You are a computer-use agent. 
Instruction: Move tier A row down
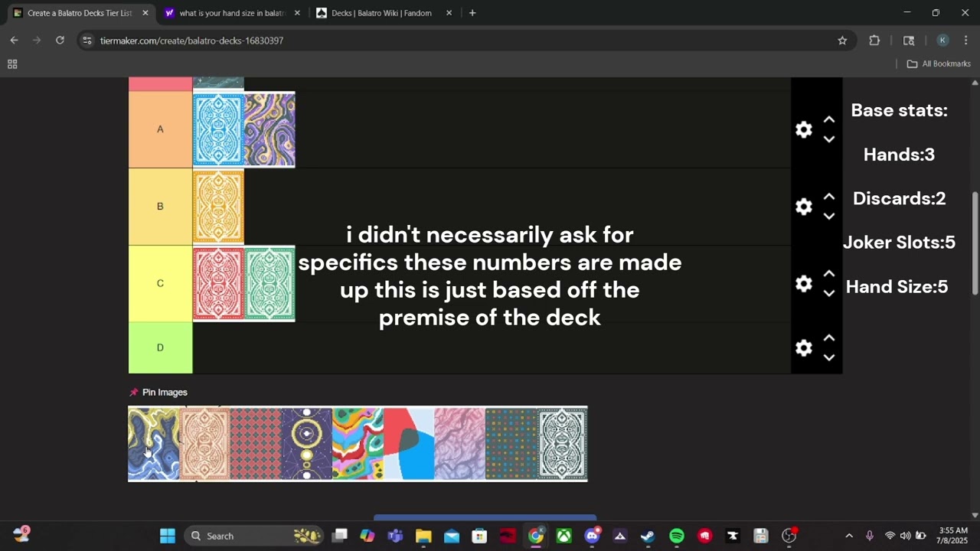pyautogui.click(x=829, y=139)
